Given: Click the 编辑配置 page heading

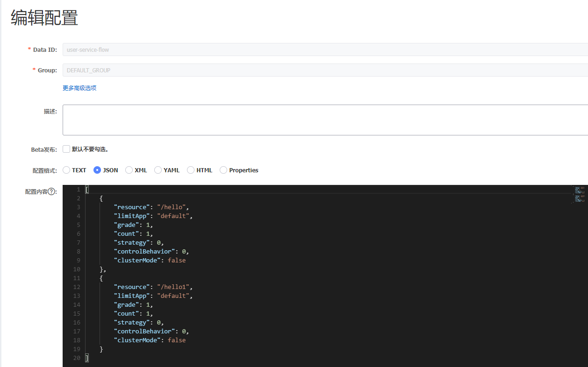Looking at the screenshot, I should [x=44, y=18].
